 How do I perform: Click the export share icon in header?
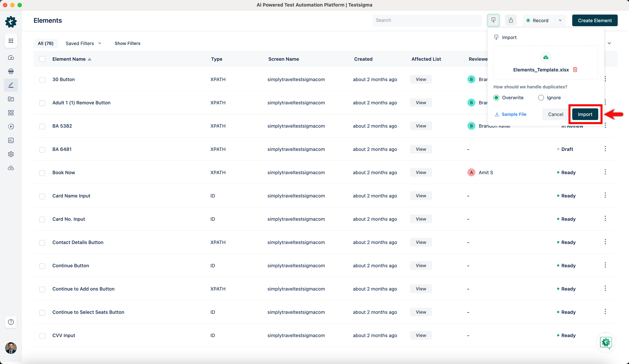click(x=511, y=20)
